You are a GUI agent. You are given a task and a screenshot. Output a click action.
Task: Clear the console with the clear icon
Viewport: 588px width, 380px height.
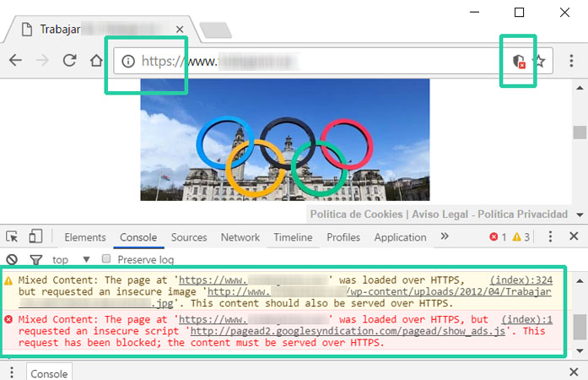point(12,259)
